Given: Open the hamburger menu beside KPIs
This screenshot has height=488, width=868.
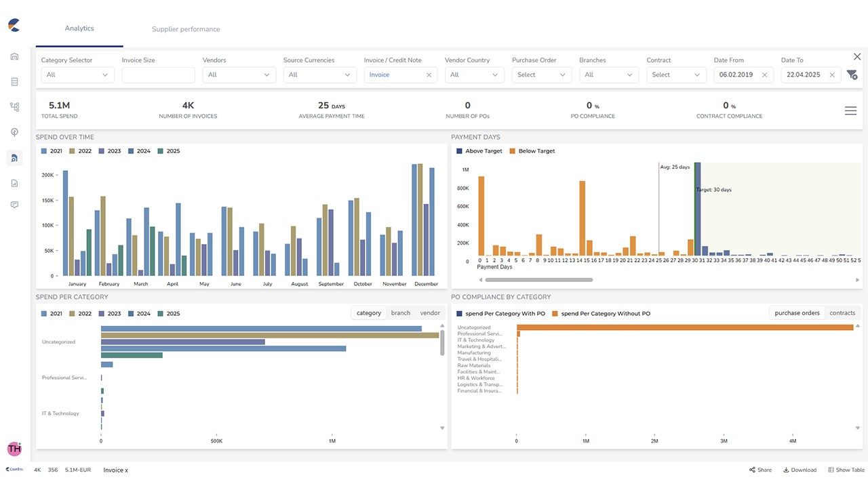Looking at the screenshot, I should click(x=850, y=111).
